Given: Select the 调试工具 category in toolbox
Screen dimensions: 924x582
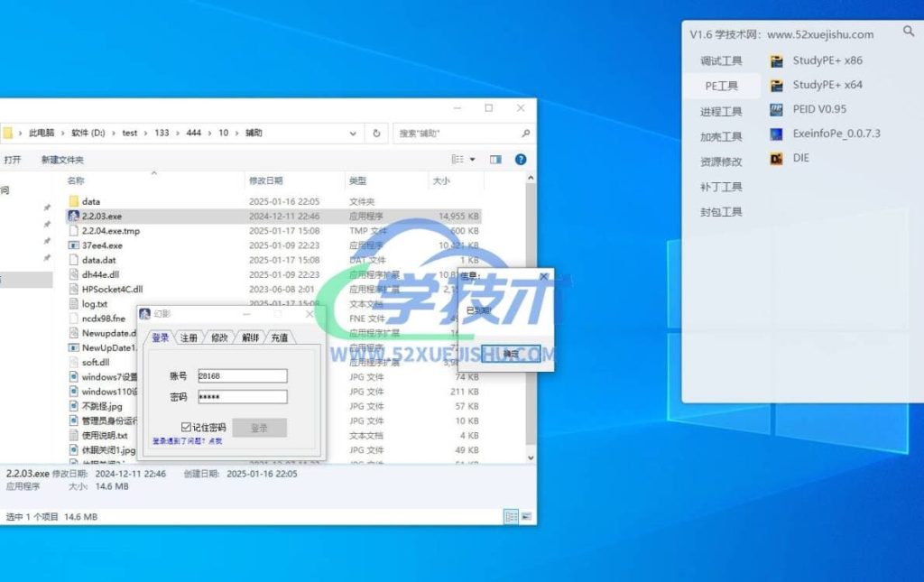Looking at the screenshot, I should (x=721, y=61).
